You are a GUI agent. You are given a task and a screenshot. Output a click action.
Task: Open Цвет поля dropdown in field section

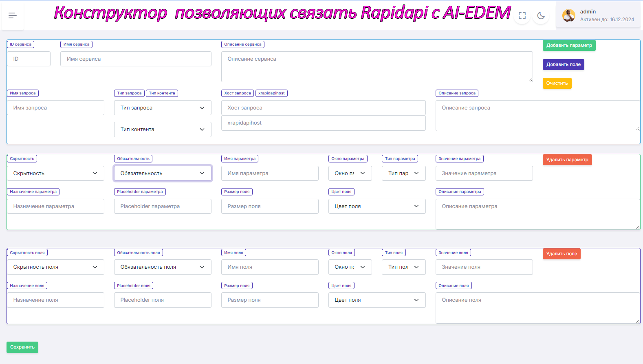(377, 300)
